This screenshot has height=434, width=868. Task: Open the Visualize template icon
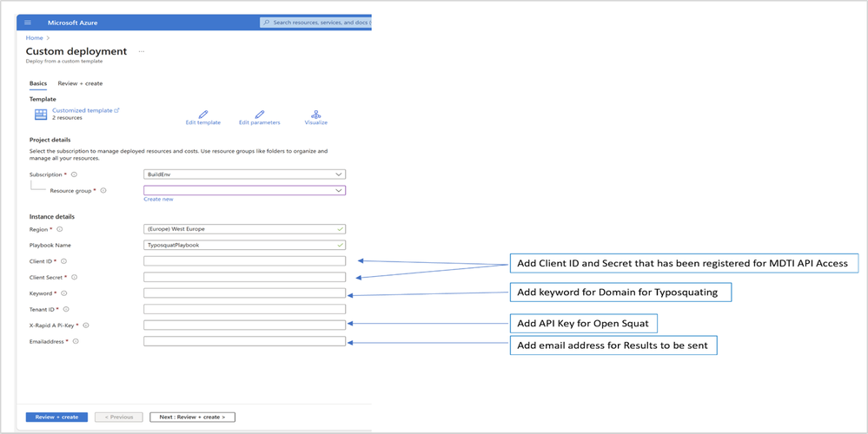point(316,115)
